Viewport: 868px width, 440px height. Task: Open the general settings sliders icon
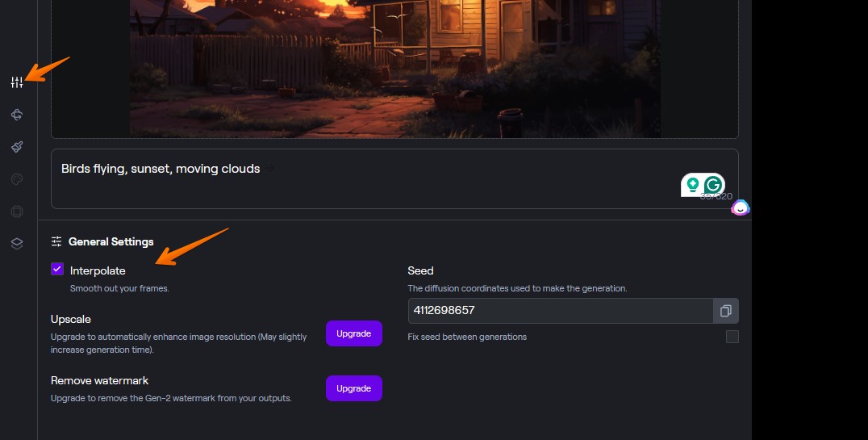17,82
